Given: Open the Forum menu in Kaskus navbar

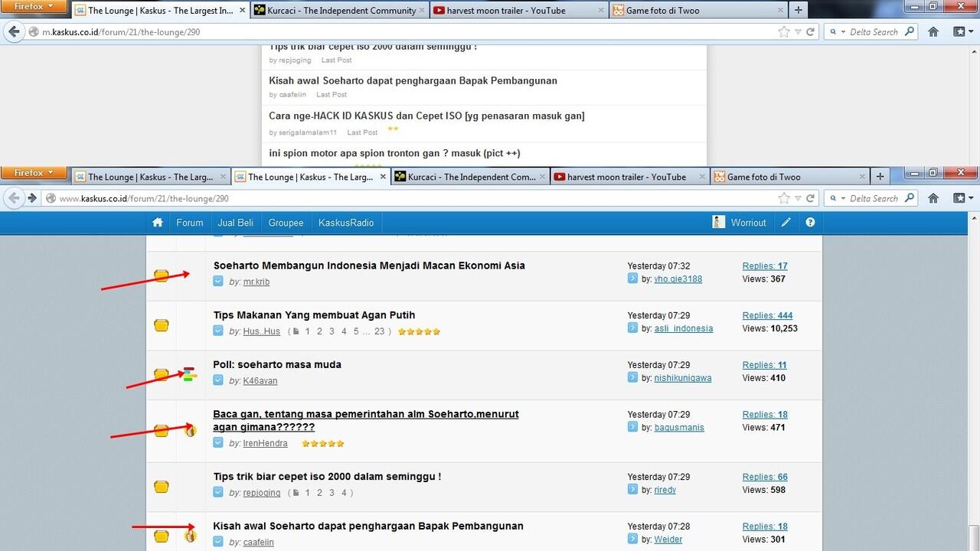Looking at the screenshot, I should pyautogui.click(x=190, y=223).
